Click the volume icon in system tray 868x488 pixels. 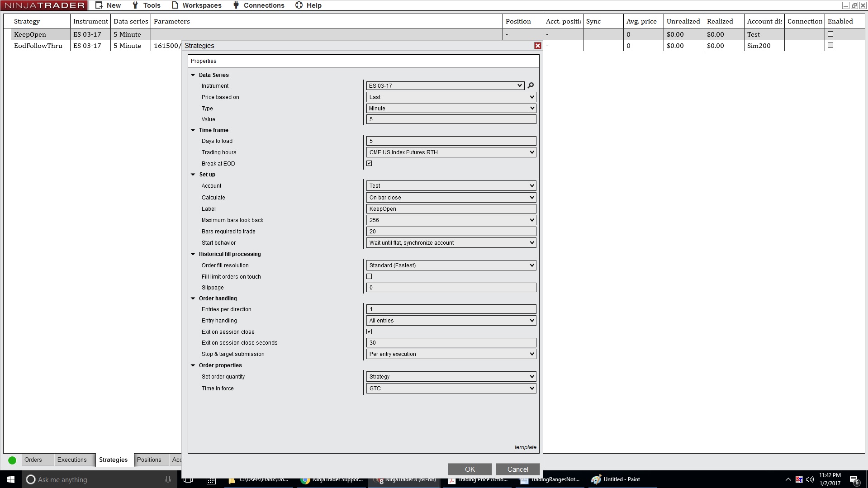(810, 479)
